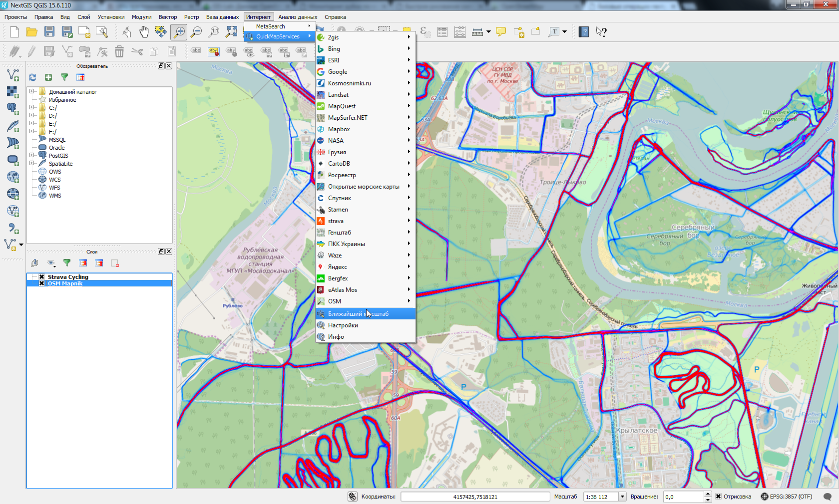Toggle Strava Cycling layer visibility checkbox
Image resolution: width=839 pixels, height=504 pixels.
(x=42, y=277)
